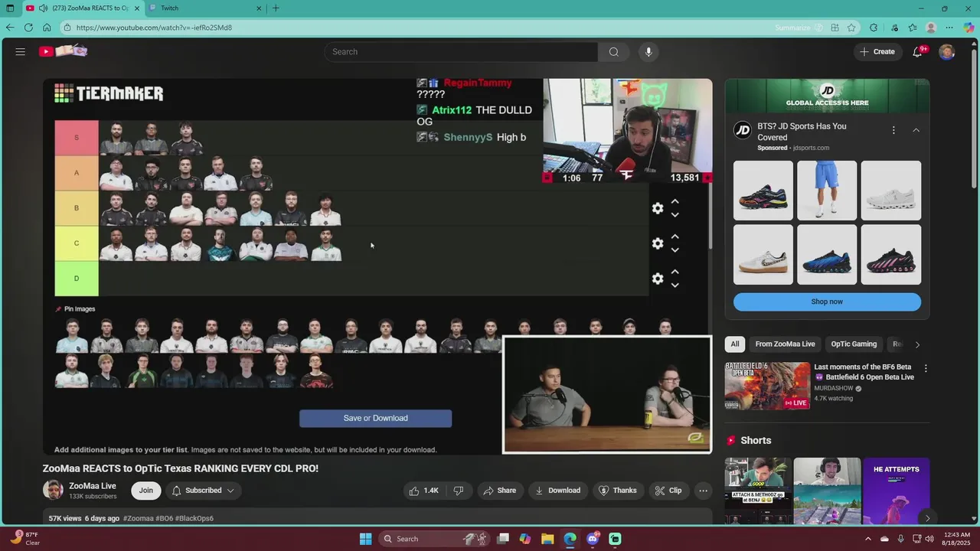980x551 pixels.
Task: Open browser home page icon
Action: point(47,28)
